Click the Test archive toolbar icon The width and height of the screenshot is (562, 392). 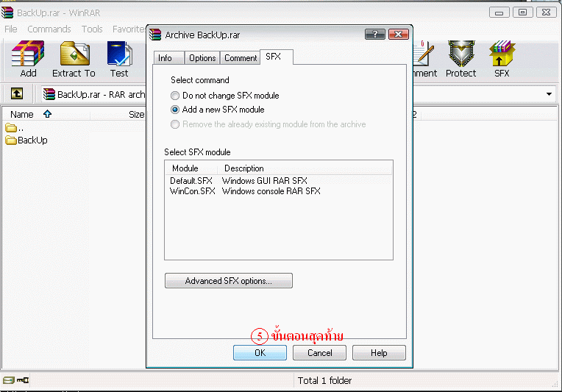(x=119, y=59)
